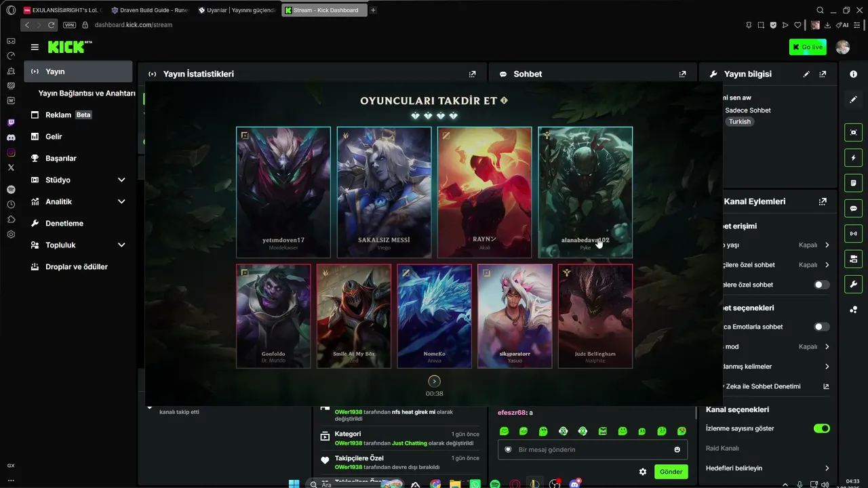Open 'Droplar ve ödüller' menu item
Image resolution: width=868 pixels, height=488 pixels.
78,266
